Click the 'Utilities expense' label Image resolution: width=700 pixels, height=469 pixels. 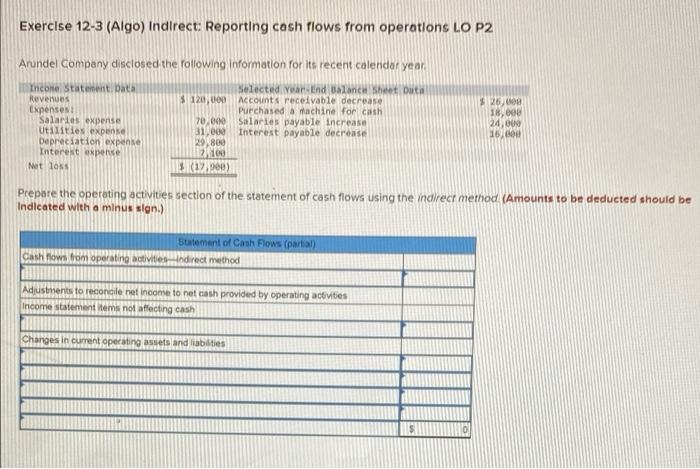tap(82, 131)
